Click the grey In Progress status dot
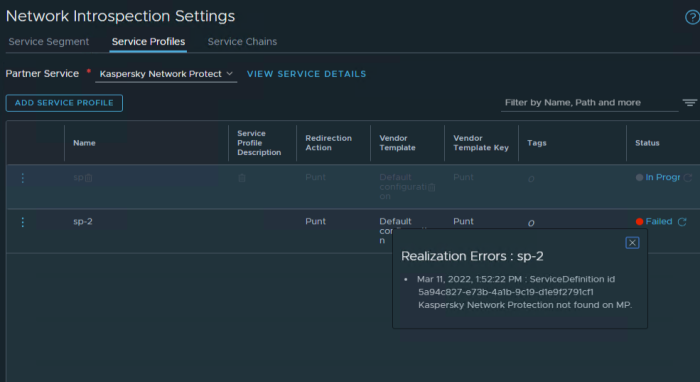Image resolution: width=700 pixels, height=382 pixels. tap(639, 177)
